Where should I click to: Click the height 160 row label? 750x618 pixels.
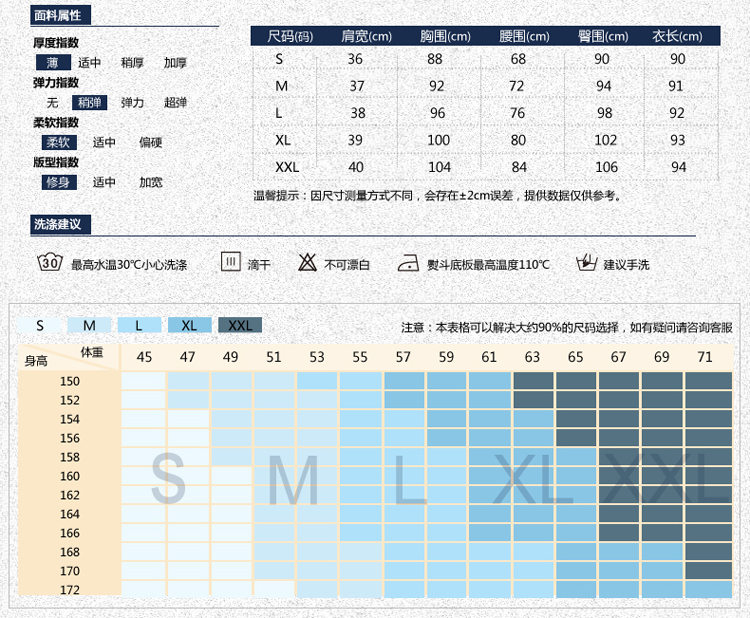click(70, 476)
